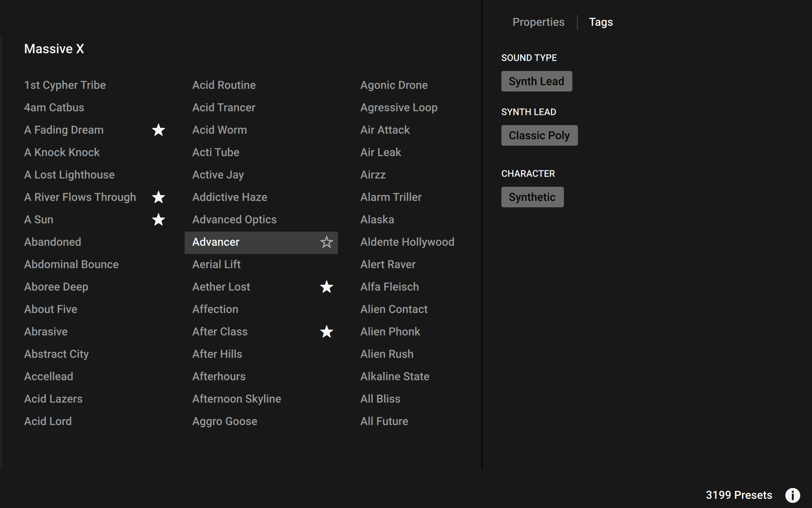Toggle favorite star for A River Flows Through
812x508 pixels.
click(158, 197)
